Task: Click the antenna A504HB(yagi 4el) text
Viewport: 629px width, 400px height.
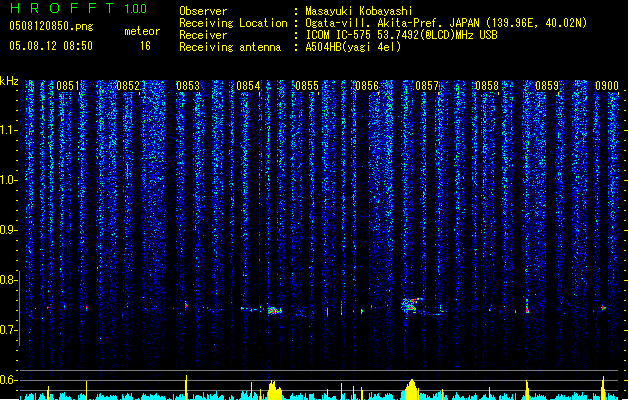Action: tap(353, 47)
